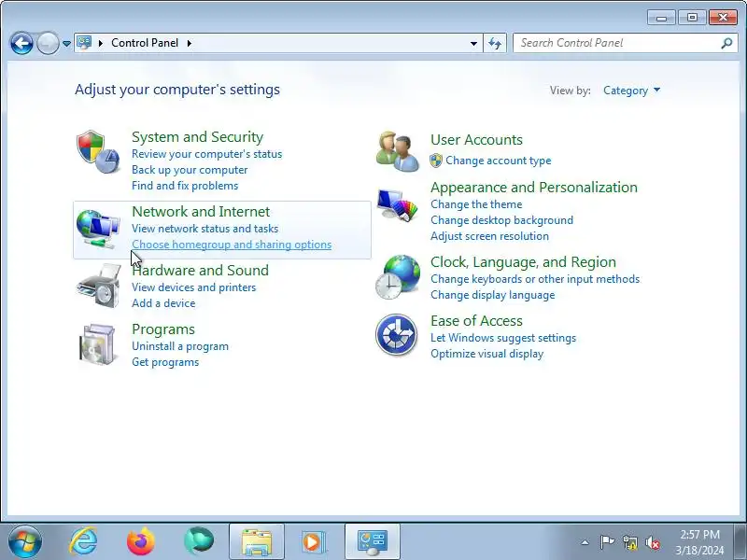Launch Firefox from the taskbar
The image size is (747, 560).
point(141,541)
